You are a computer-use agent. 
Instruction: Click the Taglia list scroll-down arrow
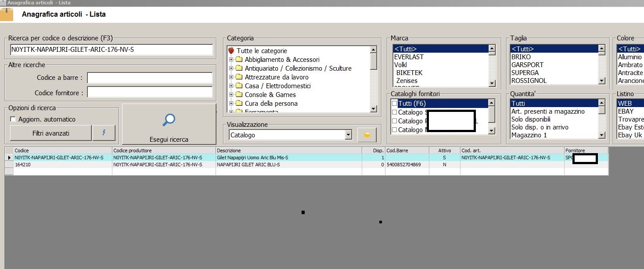pyautogui.click(x=601, y=81)
